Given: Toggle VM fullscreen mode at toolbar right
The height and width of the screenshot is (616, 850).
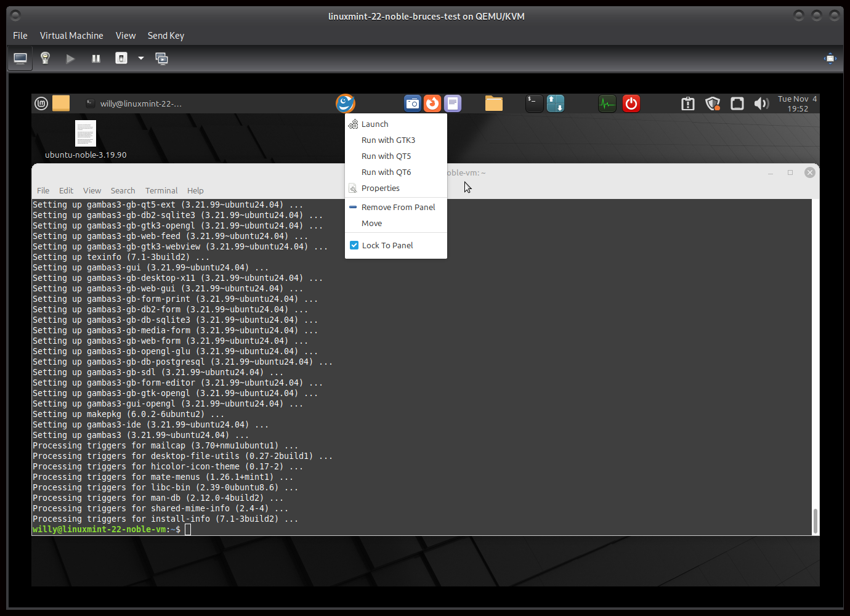Looking at the screenshot, I should 830,59.
